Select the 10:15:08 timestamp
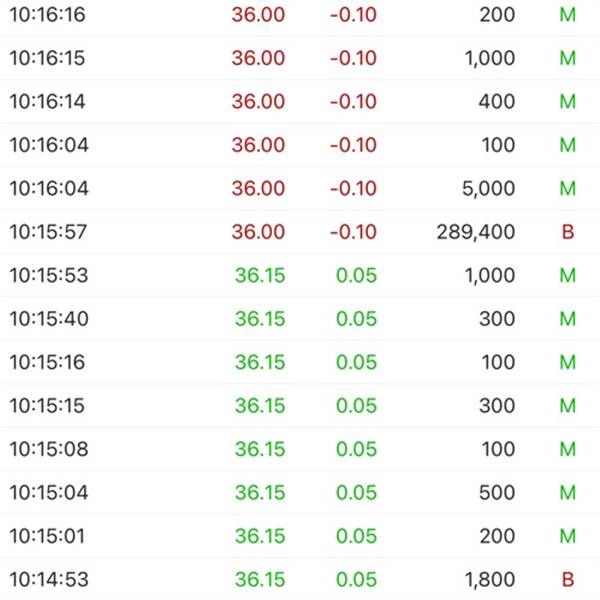The height and width of the screenshot is (600, 600). pyautogui.click(x=49, y=449)
